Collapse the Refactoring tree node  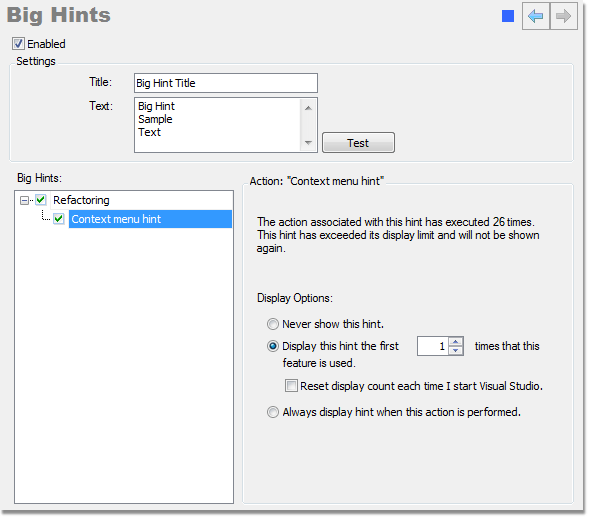point(24,200)
